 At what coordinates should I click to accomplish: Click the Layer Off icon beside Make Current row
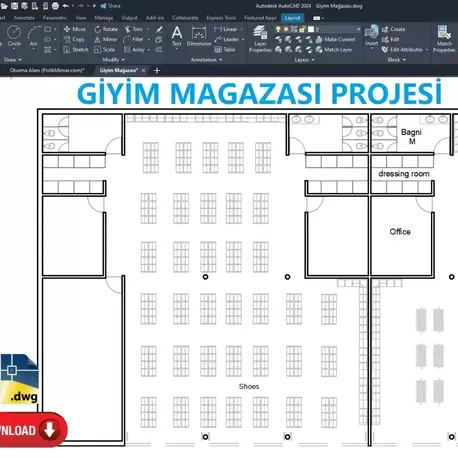pos(278,40)
